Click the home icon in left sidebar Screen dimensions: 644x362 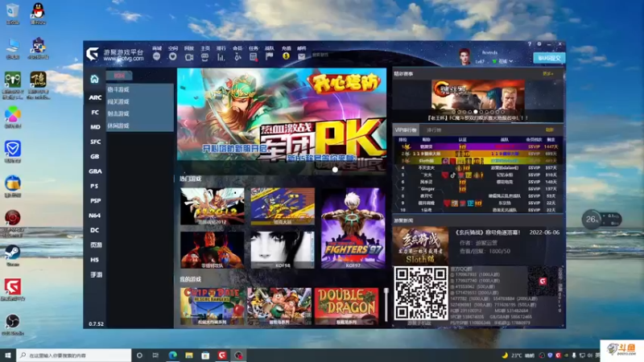click(94, 79)
